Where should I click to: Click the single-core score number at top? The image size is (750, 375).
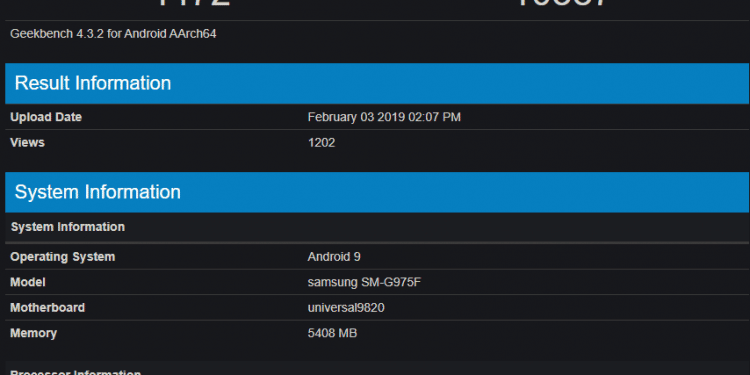(x=194, y=3)
